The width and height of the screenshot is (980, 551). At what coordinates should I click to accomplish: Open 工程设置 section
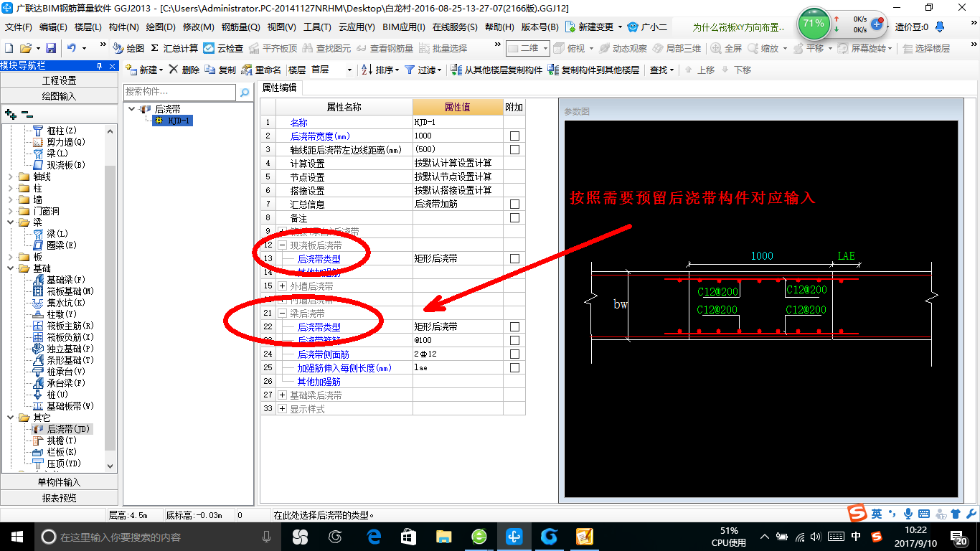tap(59, 80)
